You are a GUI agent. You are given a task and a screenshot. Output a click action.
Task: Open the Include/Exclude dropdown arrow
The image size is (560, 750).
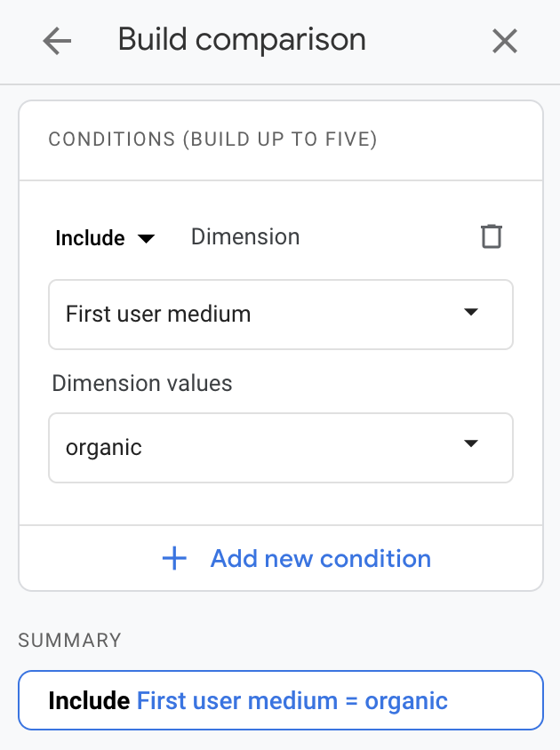tap(147, 238)
